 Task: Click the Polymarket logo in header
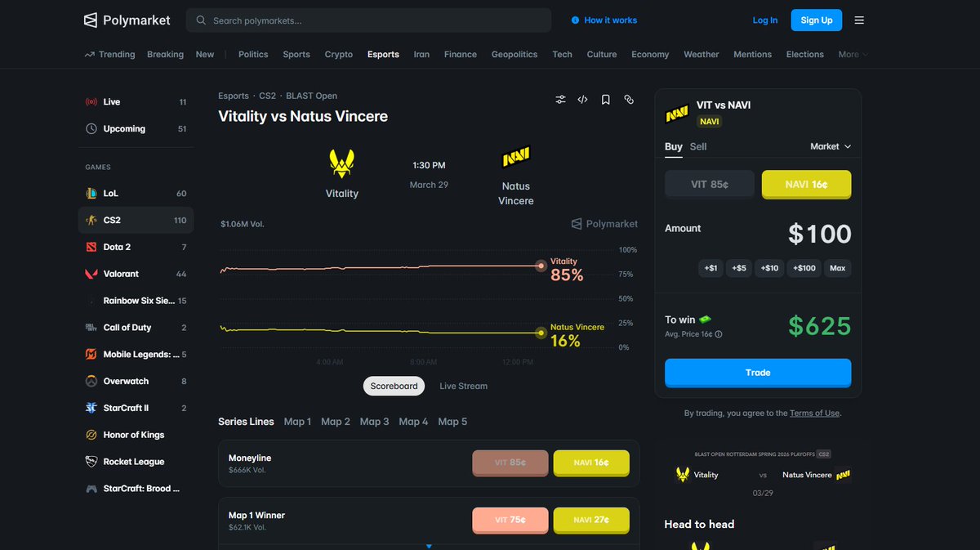pyautogui.click(x=127, y=20)
